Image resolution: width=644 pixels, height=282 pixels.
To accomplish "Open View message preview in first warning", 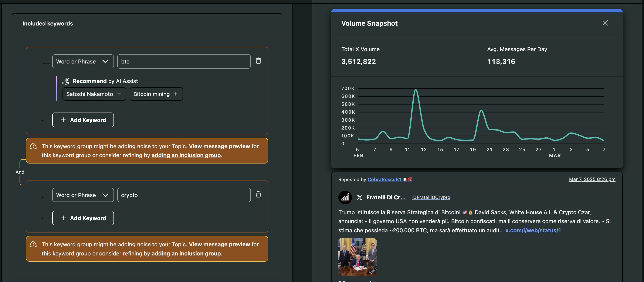I will coord(219,146).
